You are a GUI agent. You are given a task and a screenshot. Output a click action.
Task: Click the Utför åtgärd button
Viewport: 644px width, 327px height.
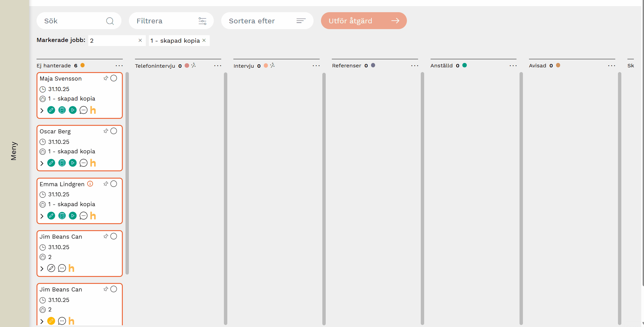click(364, 21)
